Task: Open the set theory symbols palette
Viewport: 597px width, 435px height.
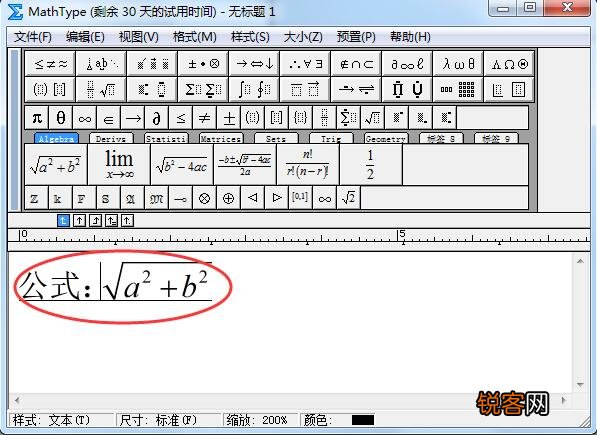Action: click(x=356, y=64)
